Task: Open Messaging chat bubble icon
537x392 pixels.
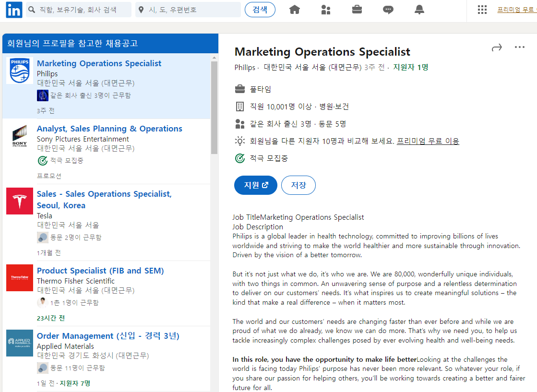Action: (388, 10)
